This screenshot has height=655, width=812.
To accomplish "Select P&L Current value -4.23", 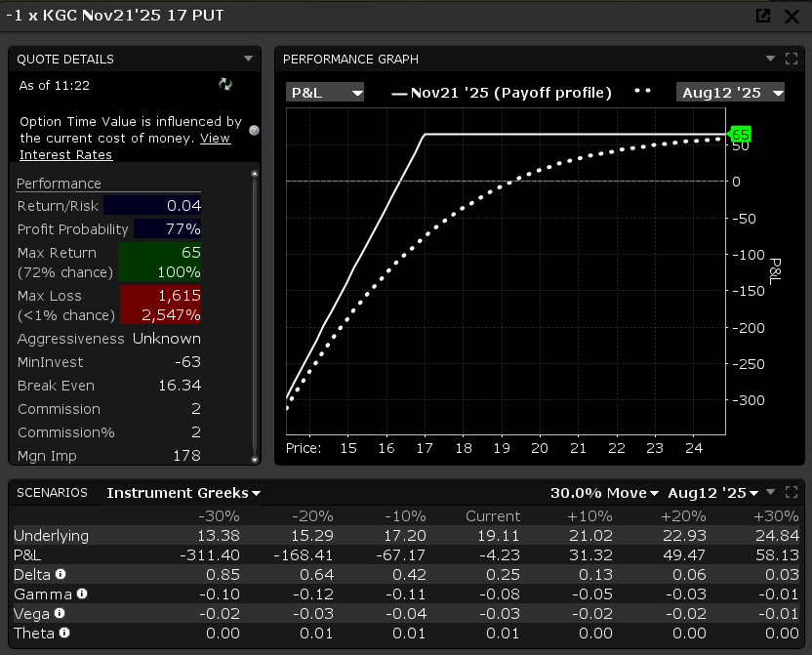I will tap(499, 555).
